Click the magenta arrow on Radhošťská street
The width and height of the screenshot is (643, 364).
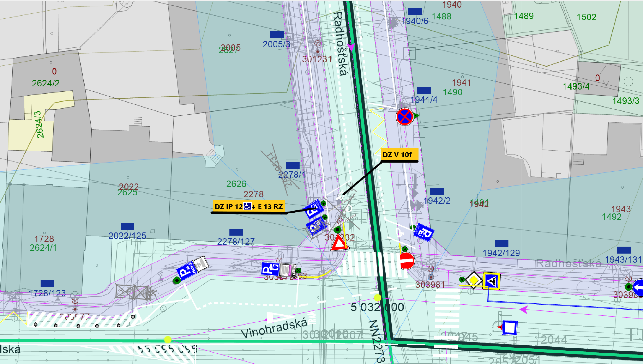351,47
